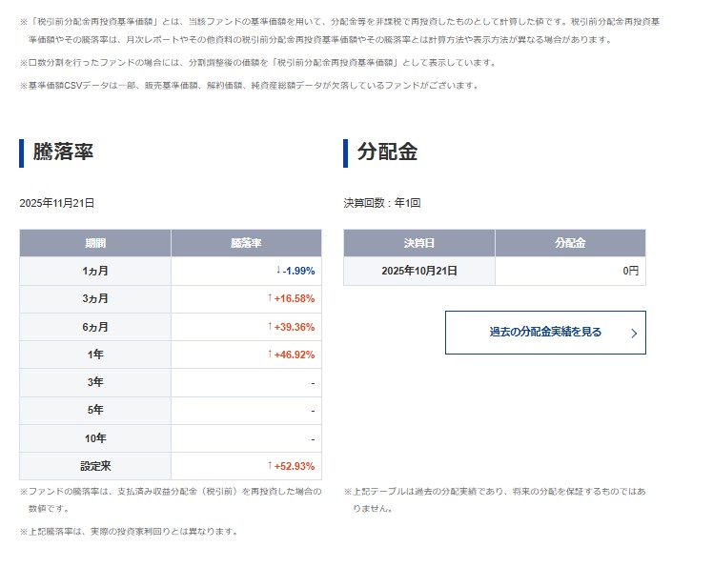Image resolution: width=713 pixels, height=588 pixels.
Task: Click the 過去の分配金実績を見る button
Action: (x=544, y=333)
